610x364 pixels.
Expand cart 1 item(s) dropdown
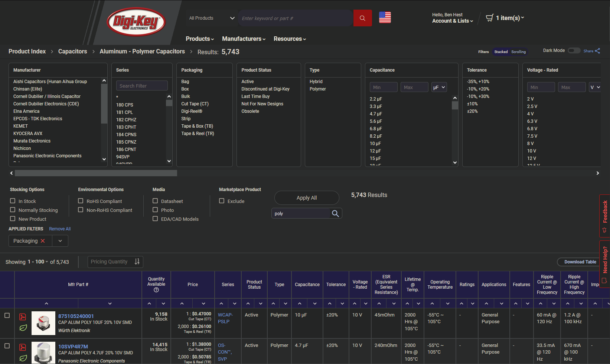[x=510, y=18]
